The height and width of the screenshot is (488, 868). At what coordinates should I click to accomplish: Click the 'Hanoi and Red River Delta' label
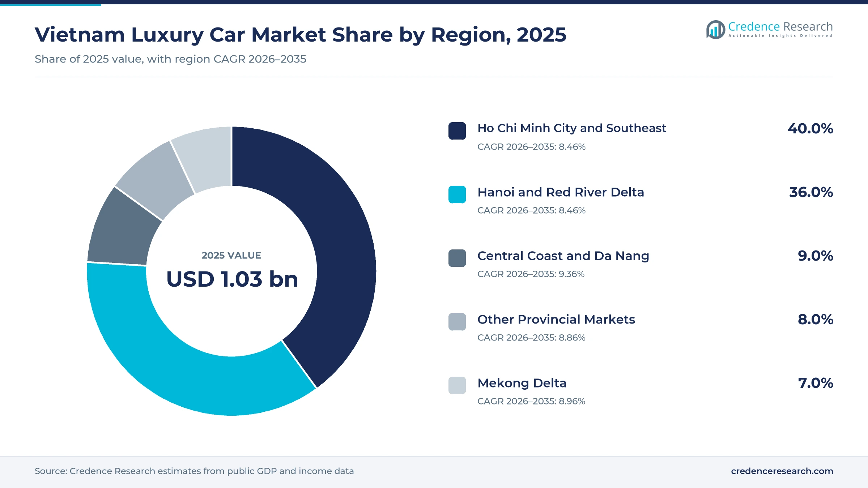coord(561,192)
